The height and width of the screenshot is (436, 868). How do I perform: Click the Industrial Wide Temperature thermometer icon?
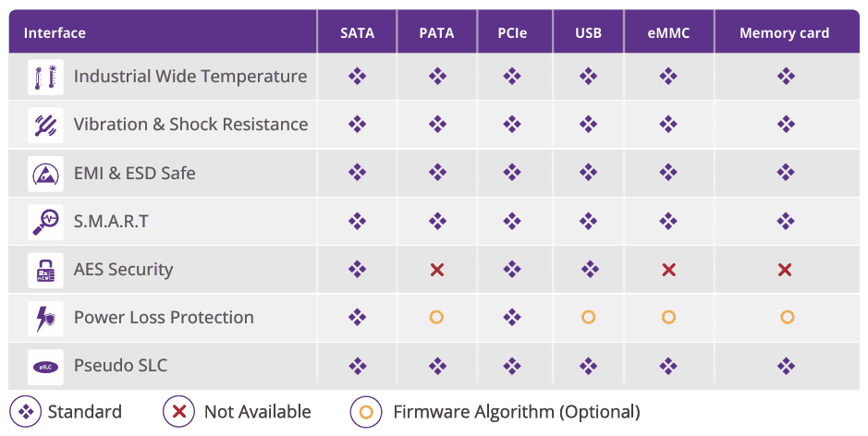pyautogui.click(x=45, y=77)
